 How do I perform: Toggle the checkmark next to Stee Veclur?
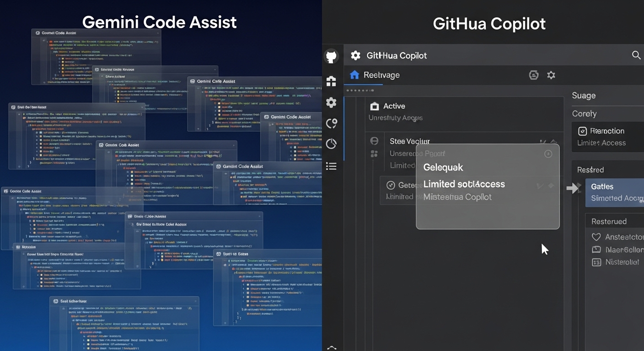point(542,141)
